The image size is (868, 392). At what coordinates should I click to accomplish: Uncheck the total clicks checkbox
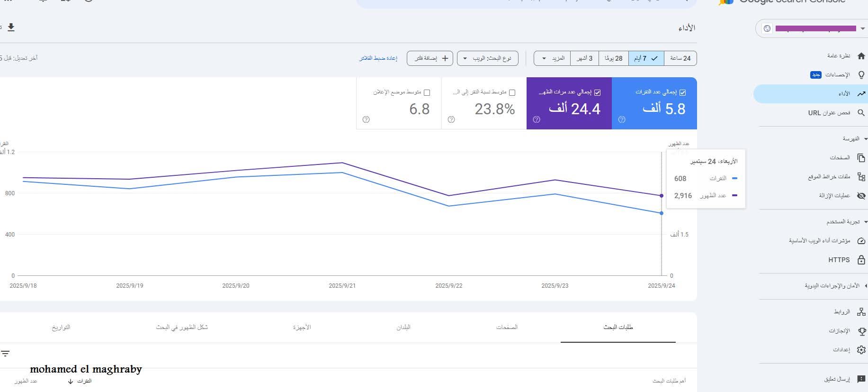[682, 92]
